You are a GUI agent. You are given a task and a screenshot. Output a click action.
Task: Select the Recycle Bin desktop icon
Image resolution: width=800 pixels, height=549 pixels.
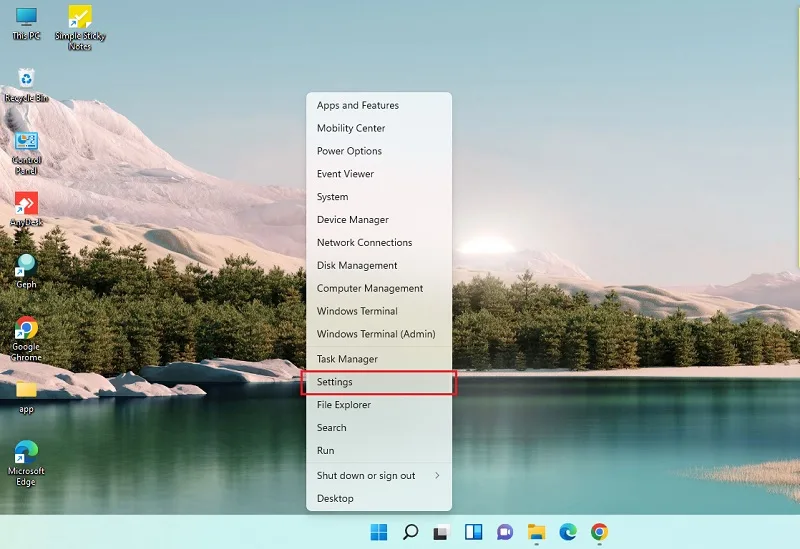[26, 85]
